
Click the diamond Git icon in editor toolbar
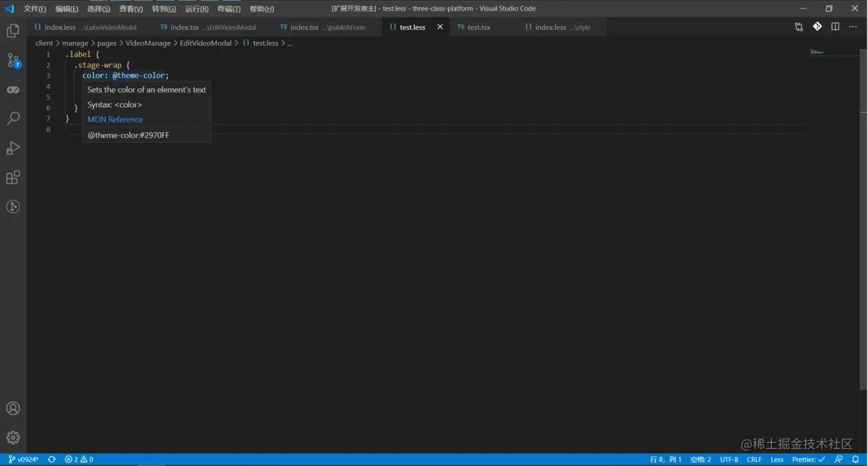point(817,27)
